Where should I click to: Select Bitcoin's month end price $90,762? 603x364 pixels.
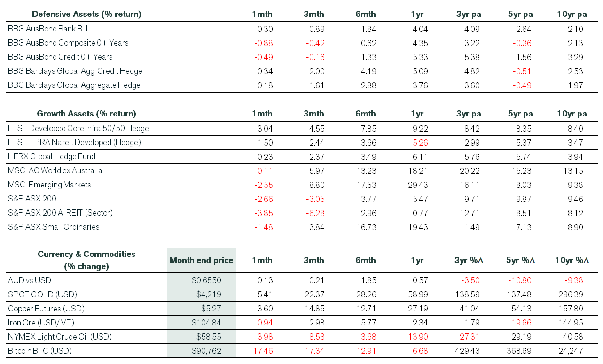[206, 351]
